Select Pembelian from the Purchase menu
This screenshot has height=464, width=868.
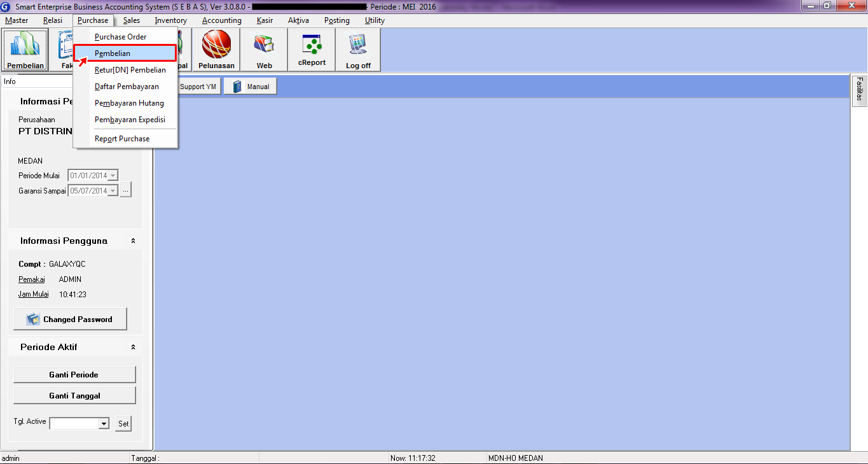(113, 53)
